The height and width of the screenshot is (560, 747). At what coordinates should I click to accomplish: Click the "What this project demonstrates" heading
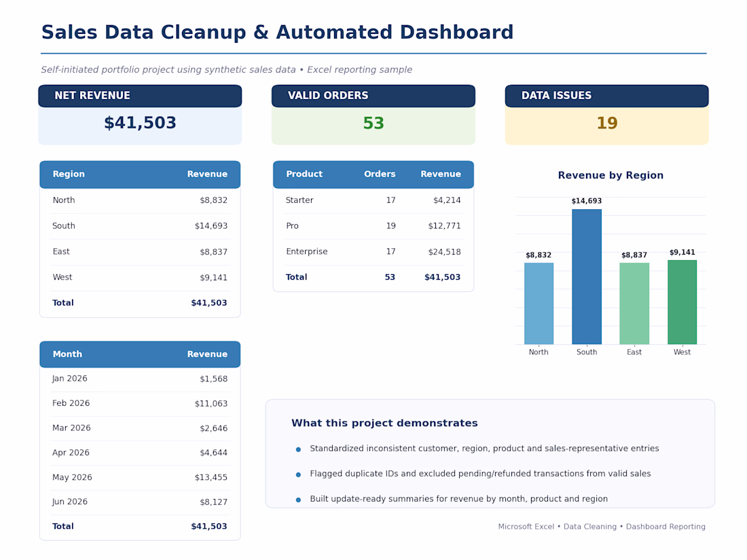[x=384, y=423]
